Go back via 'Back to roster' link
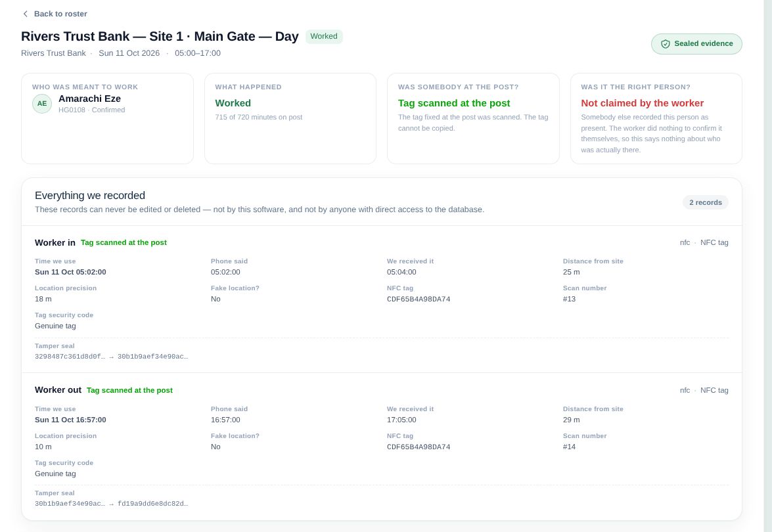The image size is (772, 532). [55, 14]
